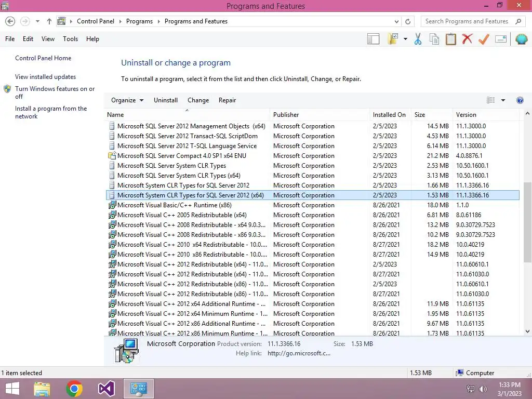The width and height of the screenshot is (532, 399).
Task: Click the Up one level arrow
Action: pyautogui.click(x=49, y=21)
